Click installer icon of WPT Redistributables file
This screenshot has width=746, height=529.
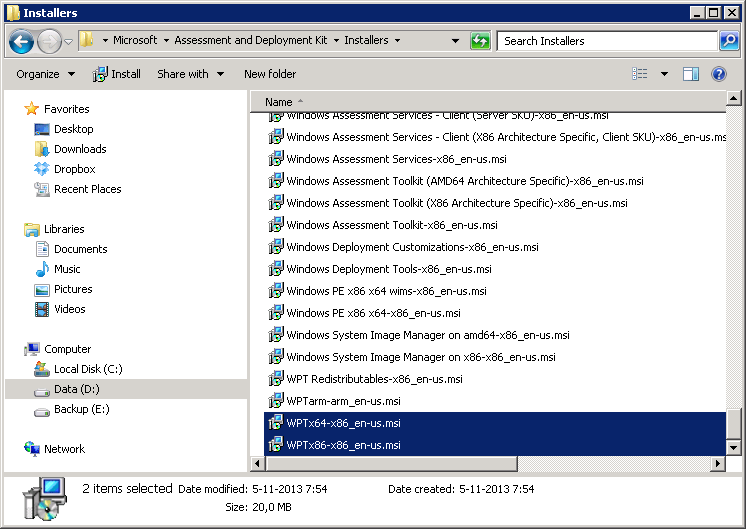point(275,379)
